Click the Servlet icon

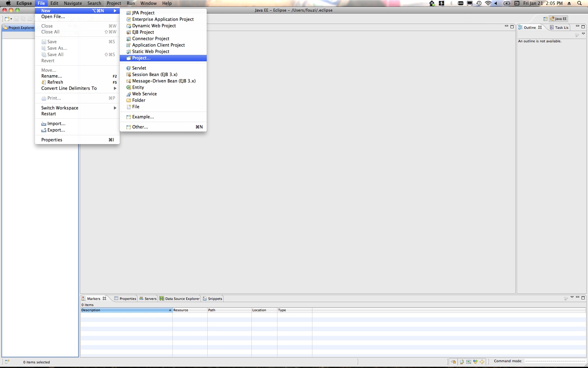tap(129, 68)
